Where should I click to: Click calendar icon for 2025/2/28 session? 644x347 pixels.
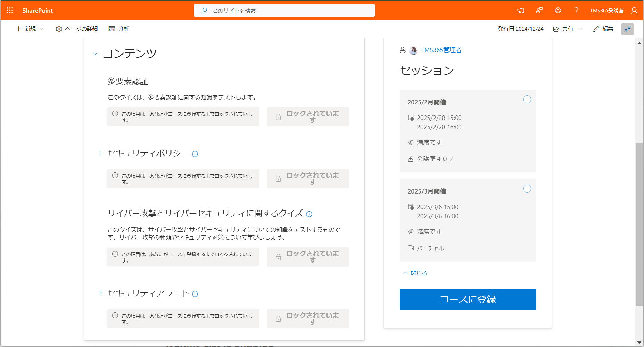pyautogui.click(x=411, y=118)
